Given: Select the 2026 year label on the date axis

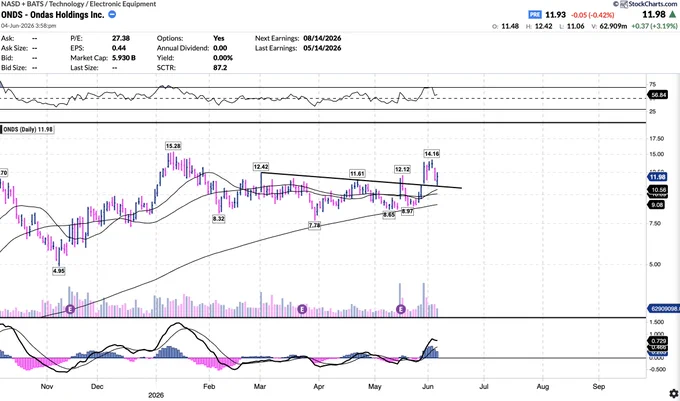Looking at the screenshot, I should pos(156,395).
